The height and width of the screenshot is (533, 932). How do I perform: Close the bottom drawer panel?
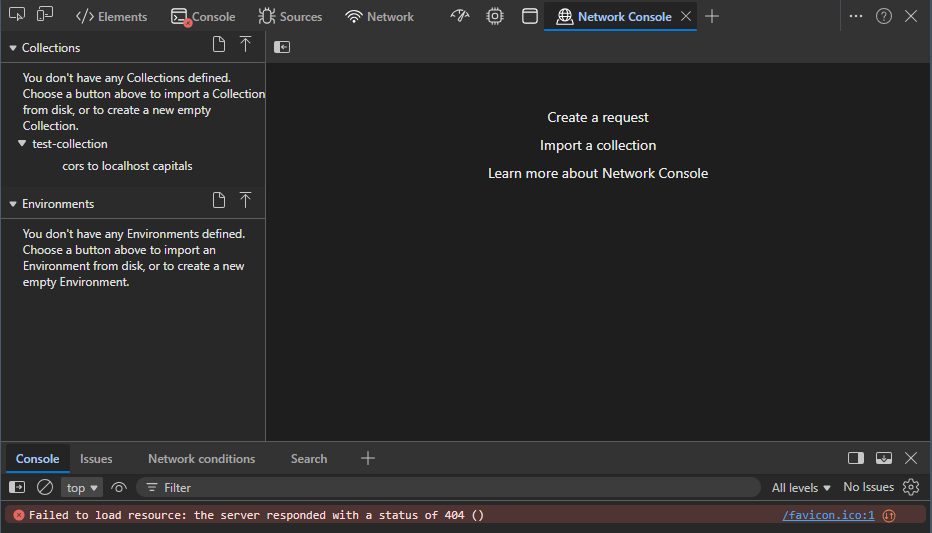[911, 458]
